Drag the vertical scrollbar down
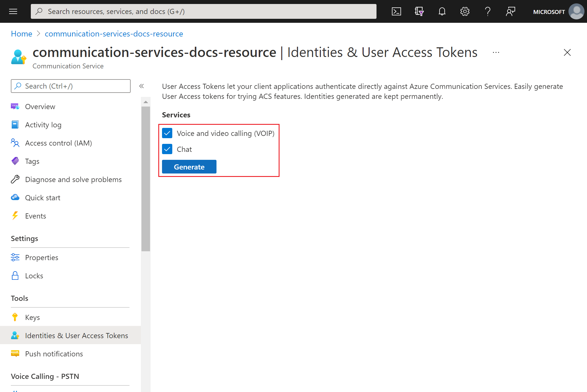 click(145, 175)
